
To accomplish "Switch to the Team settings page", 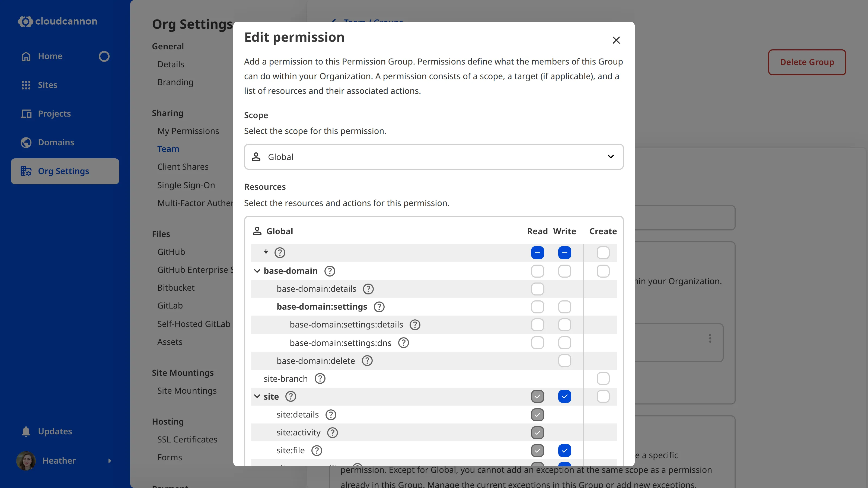I will (x=168, y=149).
